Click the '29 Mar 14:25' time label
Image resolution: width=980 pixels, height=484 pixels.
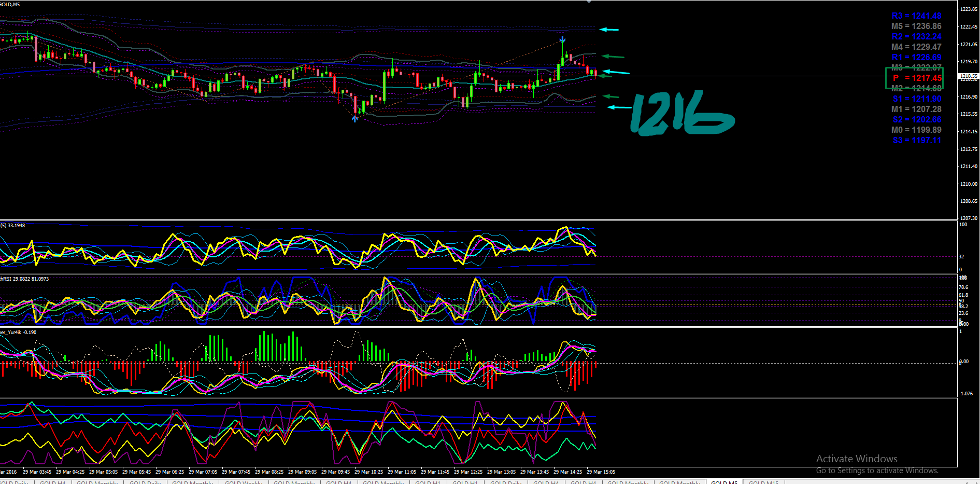point(567,472)
